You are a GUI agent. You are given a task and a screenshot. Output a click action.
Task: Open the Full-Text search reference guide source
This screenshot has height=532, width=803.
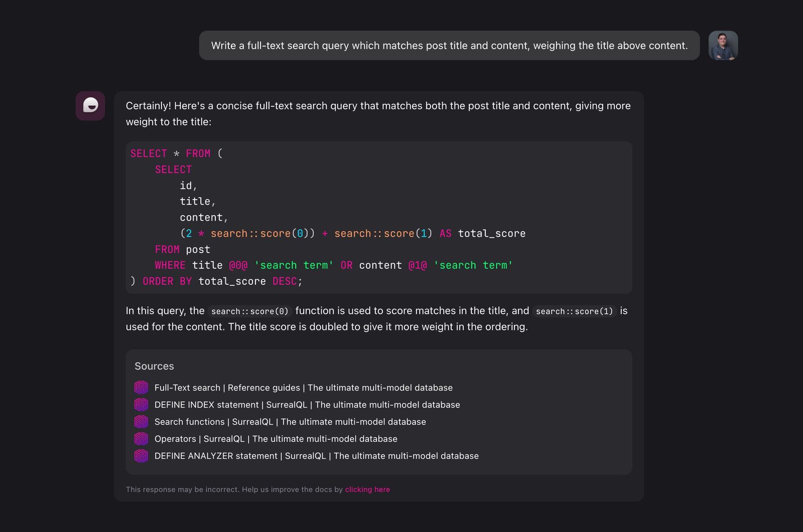[x=303, y=387]
